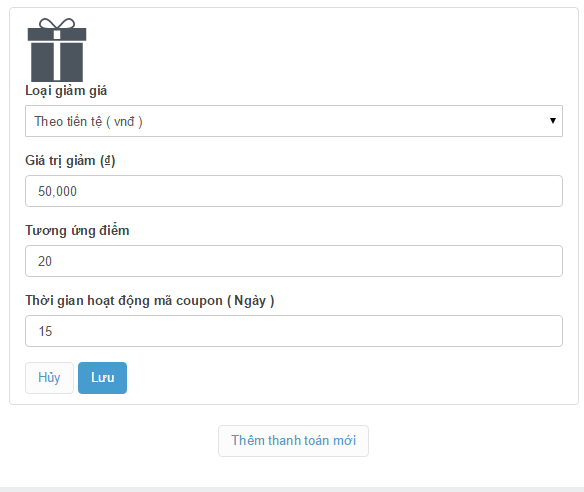Select the Theo tiền tệ ( vnđ ) option text
This screenshot has height=492, width=584.
coord(88,121)
